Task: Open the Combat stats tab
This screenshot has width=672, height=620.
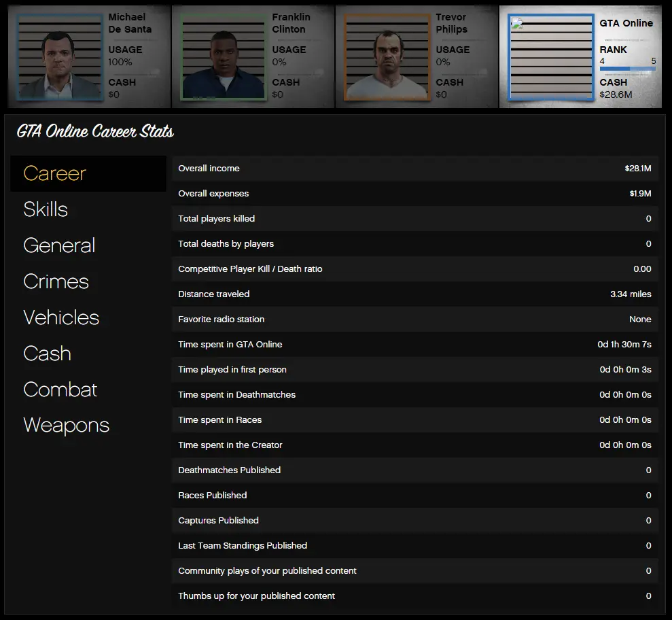Action: [x=60, y=390]
